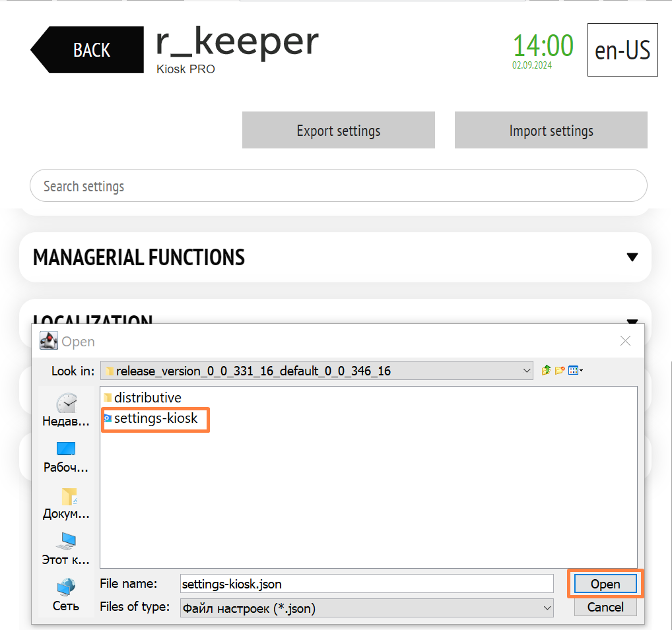Open Недав... recent places shortcut
The height and width of the screenshot is (630, 672).
coord(66,410)
